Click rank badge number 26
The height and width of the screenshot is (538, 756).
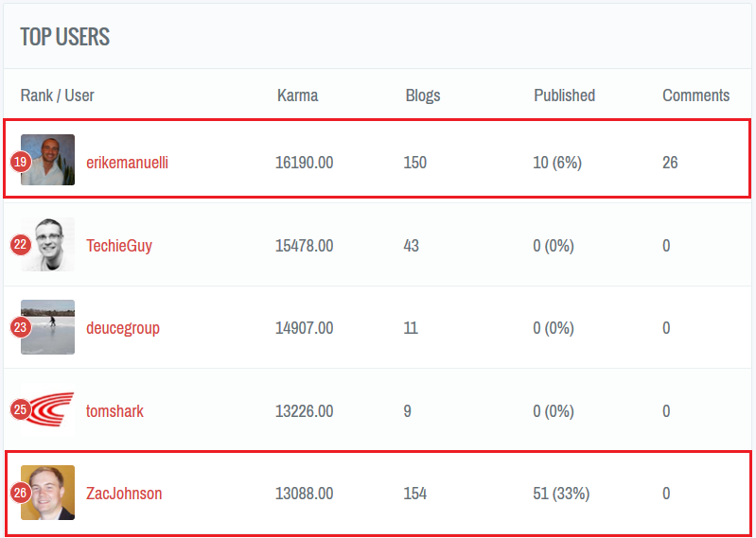[21, 493]
